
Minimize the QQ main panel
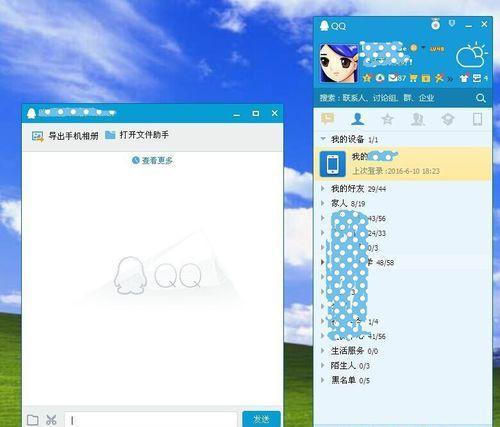click(x=468, y=26)
